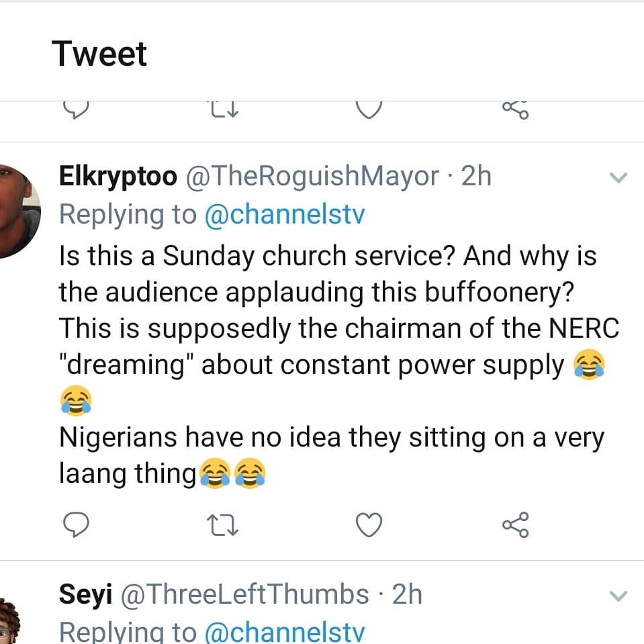Share Elkryptoo's tweet

[x=516, y=525]
